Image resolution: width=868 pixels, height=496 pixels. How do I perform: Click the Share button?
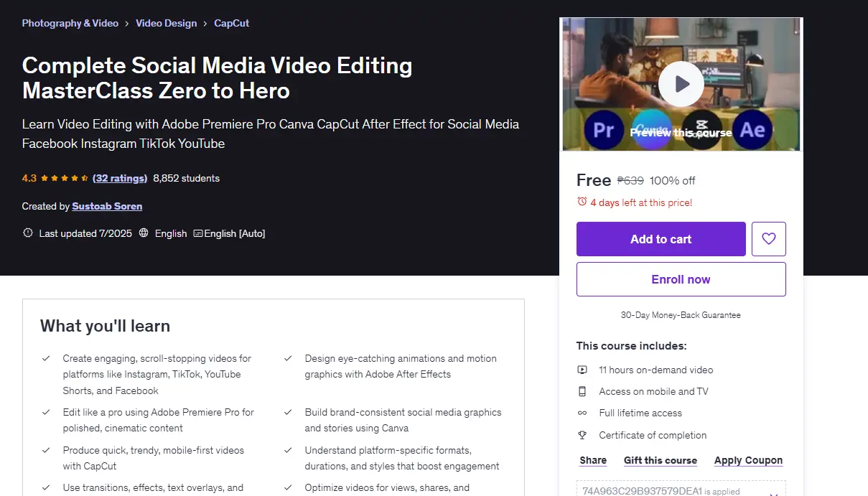coord(593,460)
